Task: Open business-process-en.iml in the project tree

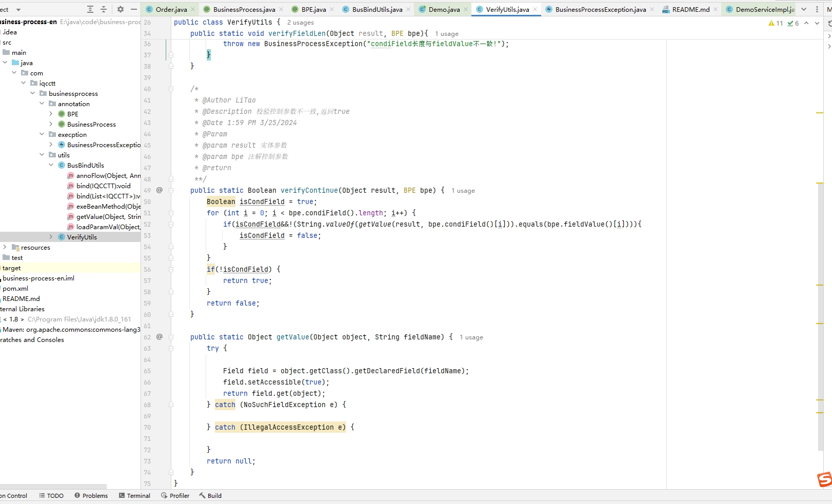Action: click(x=37, y=278)
